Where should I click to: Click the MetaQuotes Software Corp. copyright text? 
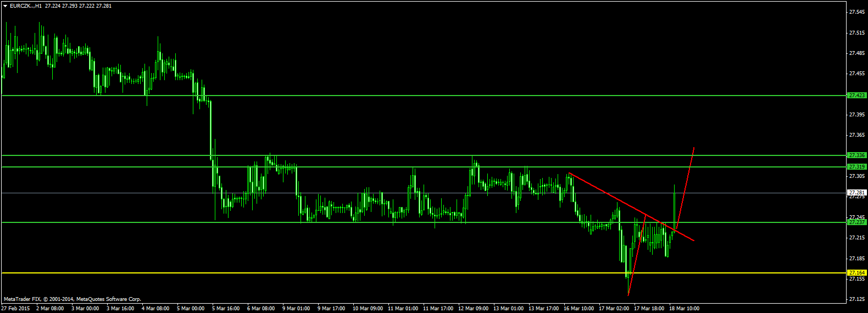pyautogui.click(x=109, y=299)
